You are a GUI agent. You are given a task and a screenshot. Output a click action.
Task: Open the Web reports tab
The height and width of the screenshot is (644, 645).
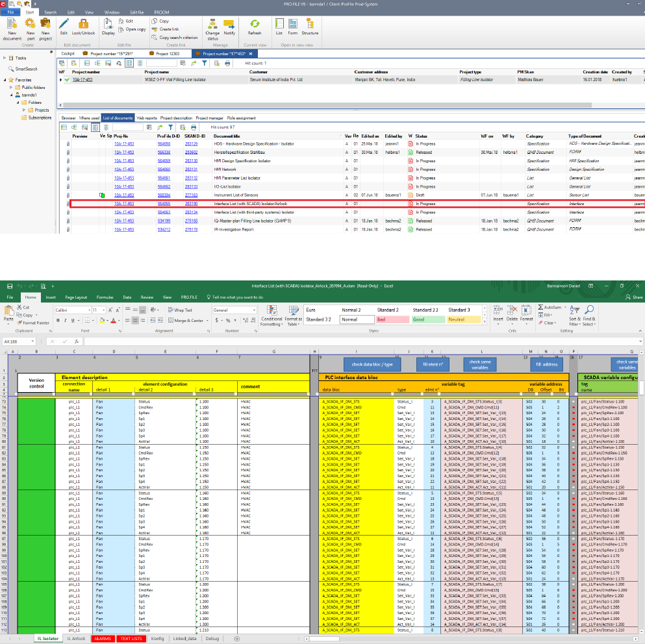click(x=146, y=118)
